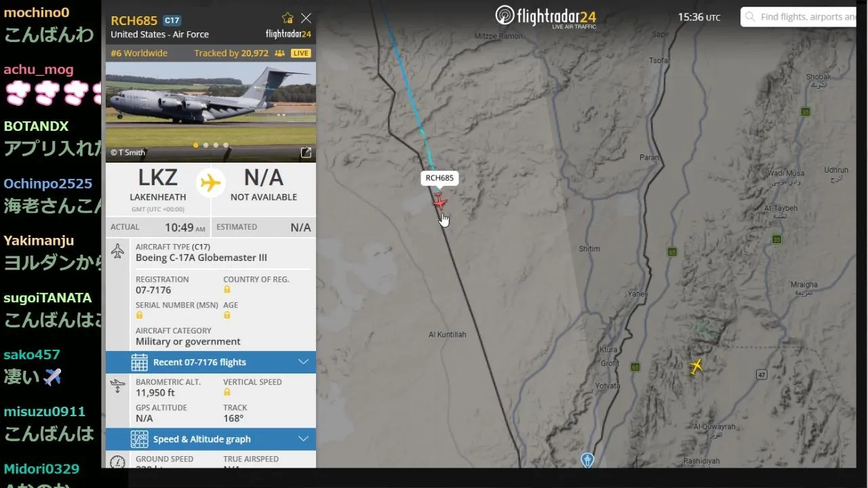The height and width of the screenshot is (488, 868).
Task: Click the locked Vertical Speed padlock
Action: click(227, 392)
